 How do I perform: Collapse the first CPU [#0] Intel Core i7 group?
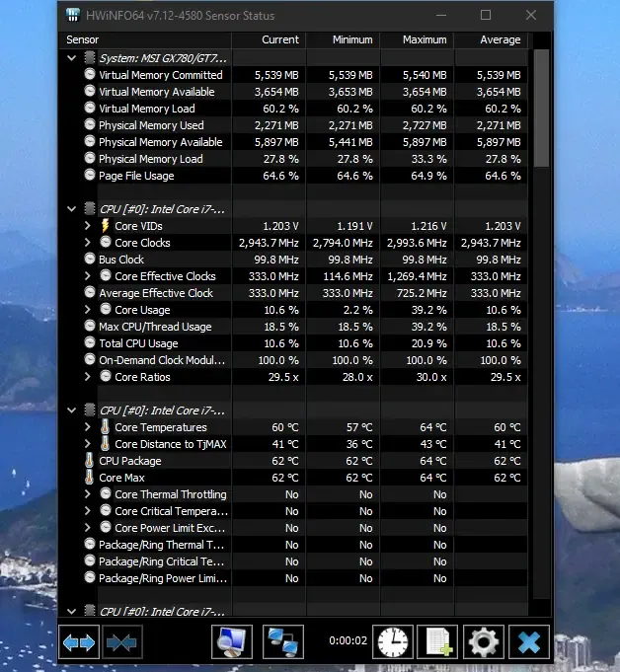coord(72,209)
